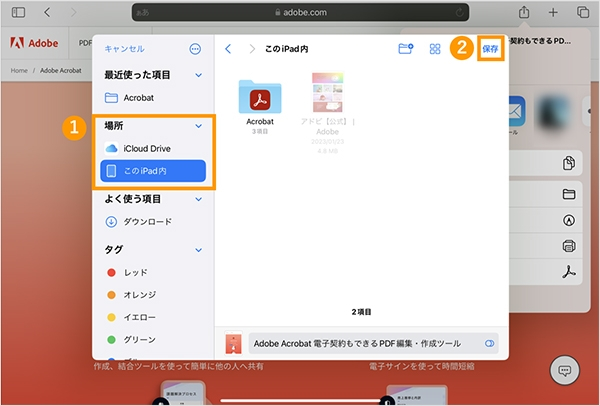Open the Safari tab overview icon
This screenshot has width=600, height=406.
point(583,12)
